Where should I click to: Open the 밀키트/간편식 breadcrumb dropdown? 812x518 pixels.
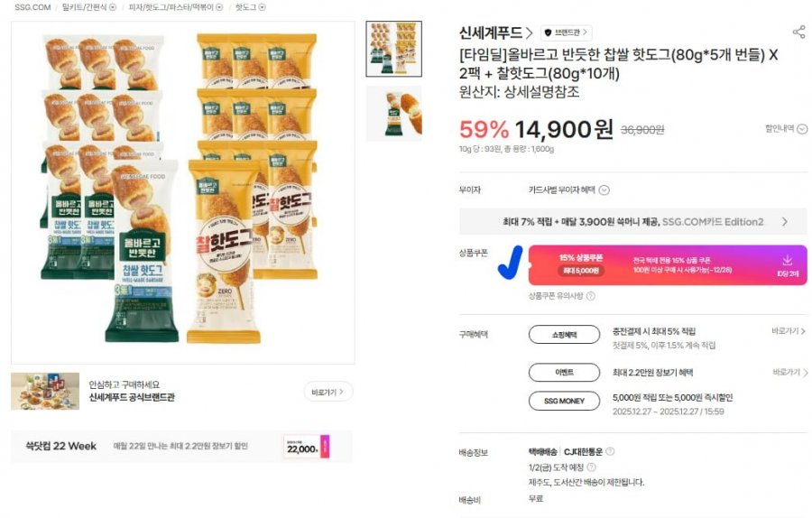113,7
